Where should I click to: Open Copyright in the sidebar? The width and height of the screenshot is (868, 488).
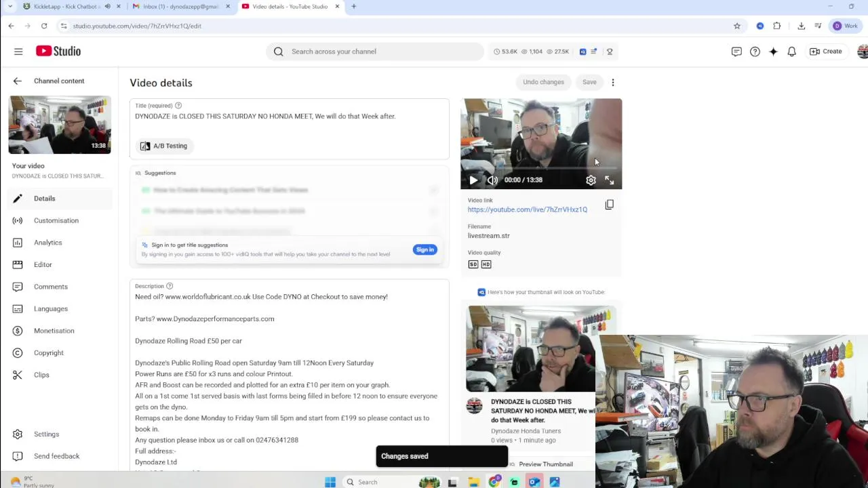tap(59, 352)
